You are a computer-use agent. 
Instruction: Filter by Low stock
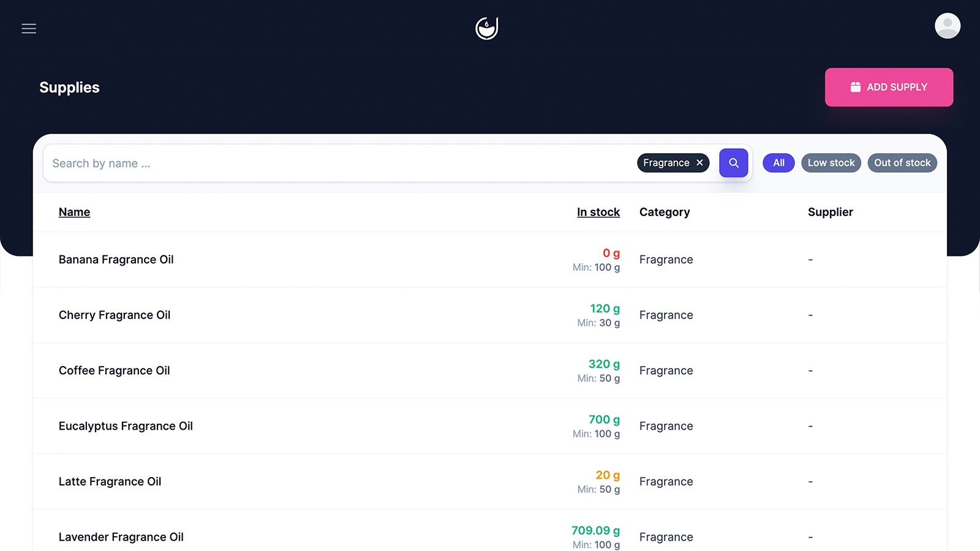tap(831, 163)
